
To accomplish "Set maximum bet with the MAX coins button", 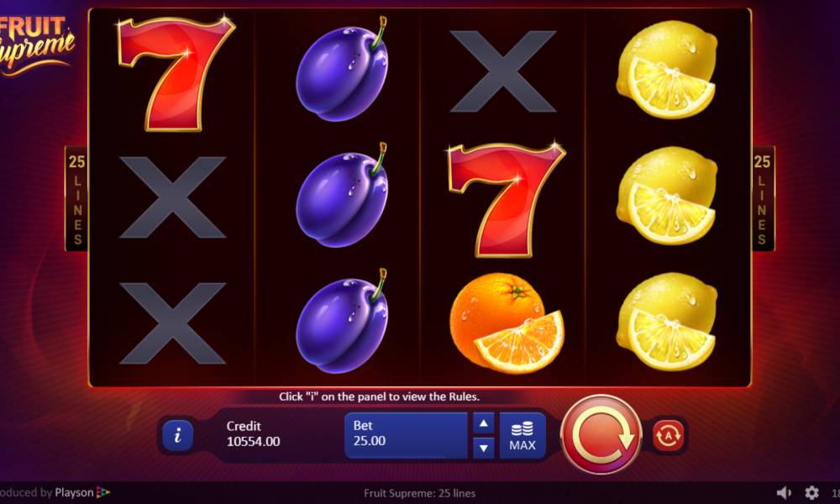I will pyautogui.click(x=522, y=435).
